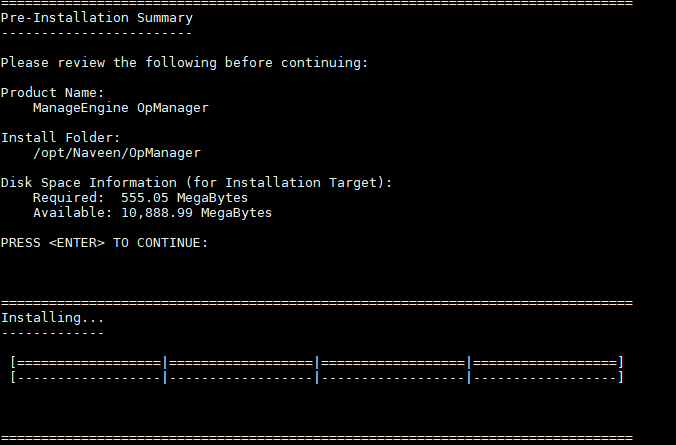Screen dimensions: 676x445
Task: Click the <ENTER> key text in prompt
Action: tap(77, 243)
